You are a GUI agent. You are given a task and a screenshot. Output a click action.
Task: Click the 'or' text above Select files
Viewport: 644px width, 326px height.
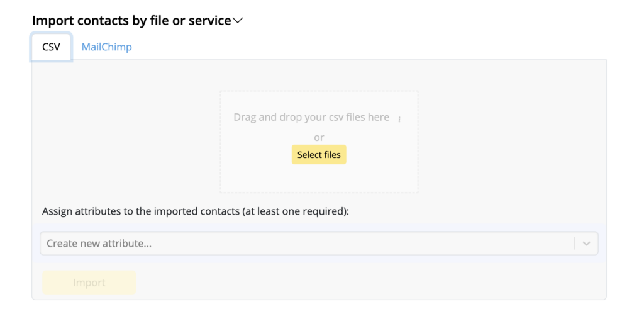[x=319, y=137]
